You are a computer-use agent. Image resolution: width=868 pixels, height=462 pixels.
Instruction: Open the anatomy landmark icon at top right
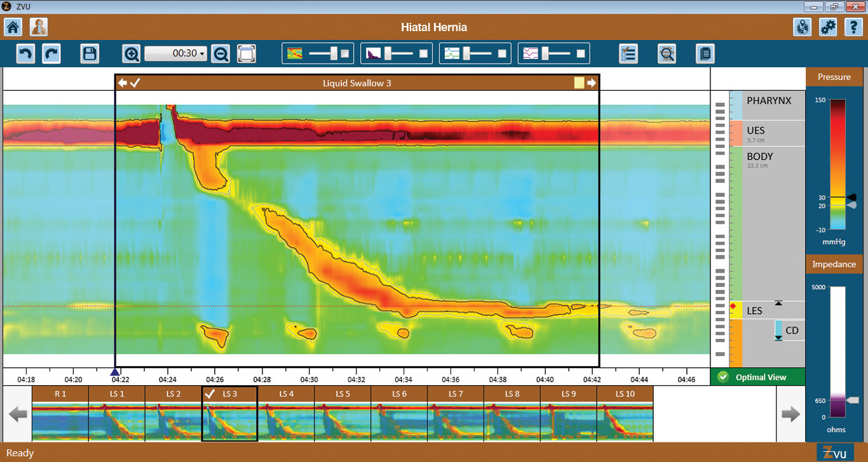pos(803,27)
